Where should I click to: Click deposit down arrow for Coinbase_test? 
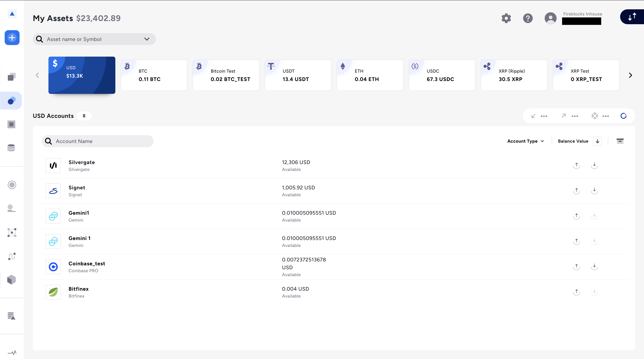594,267
